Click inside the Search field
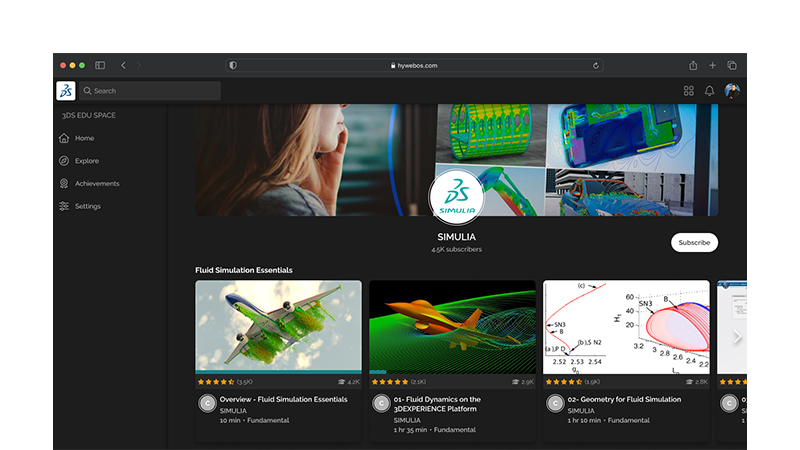 150,91
